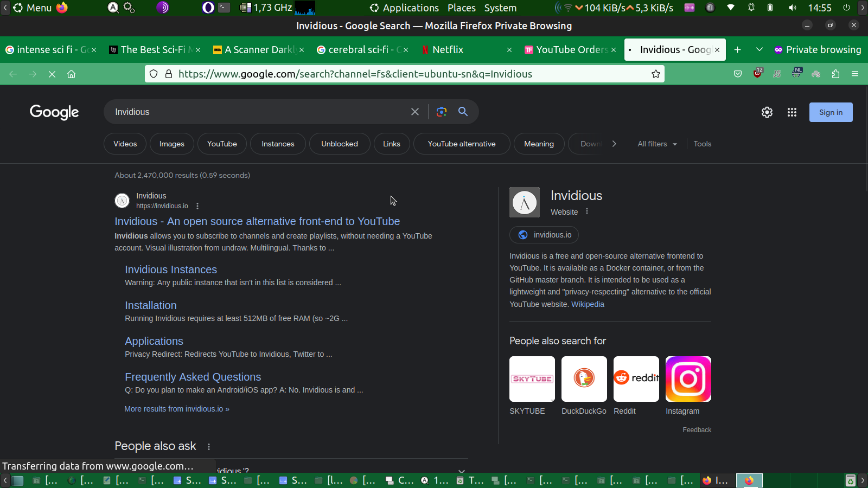Open the System menu
The height and width of the screenshot is (488, 868).
pyautogui.click(x=500, y=8)
